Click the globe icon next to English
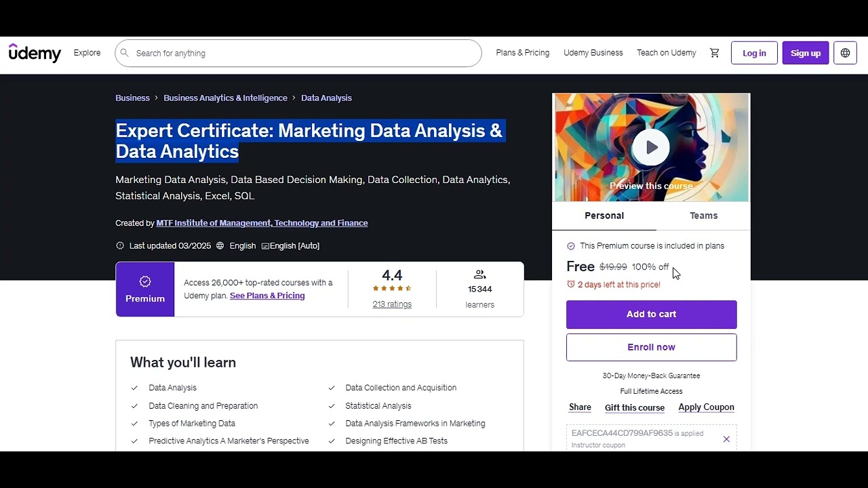This screenshot has height=488, width=868. coord(220,246)
